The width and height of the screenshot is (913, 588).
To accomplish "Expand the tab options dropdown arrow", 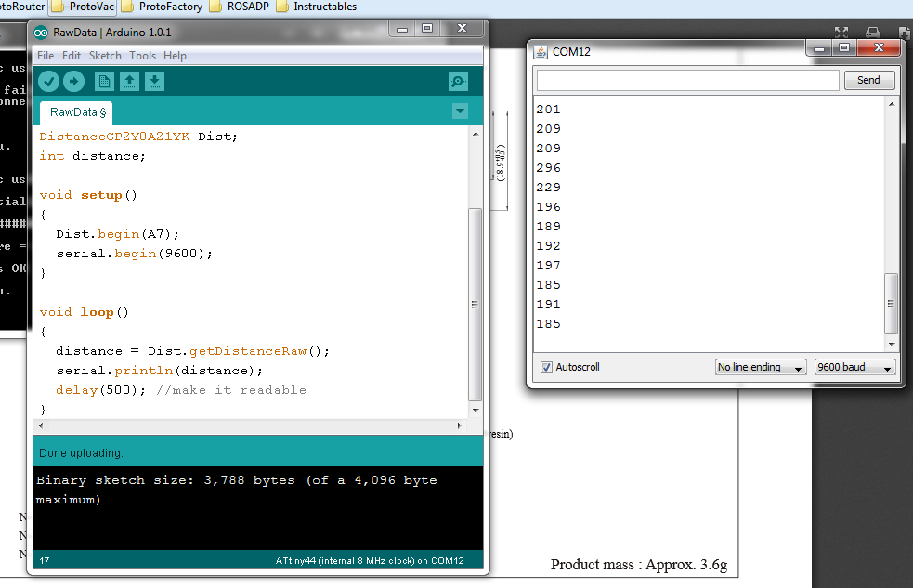I will click(x=460, y=111).
